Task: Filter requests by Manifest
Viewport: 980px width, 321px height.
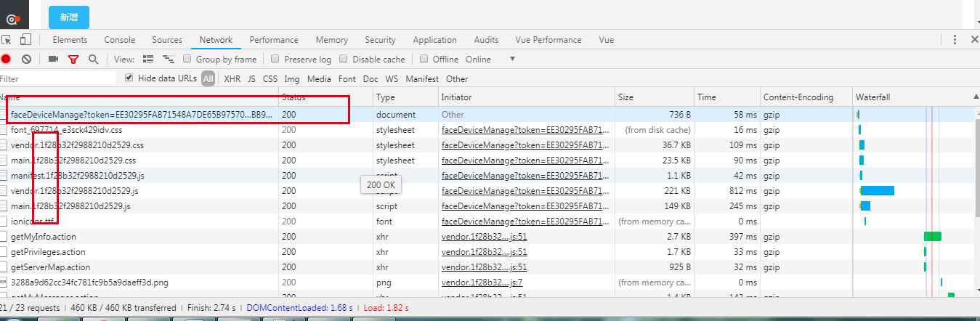Action: coord(422,78)
